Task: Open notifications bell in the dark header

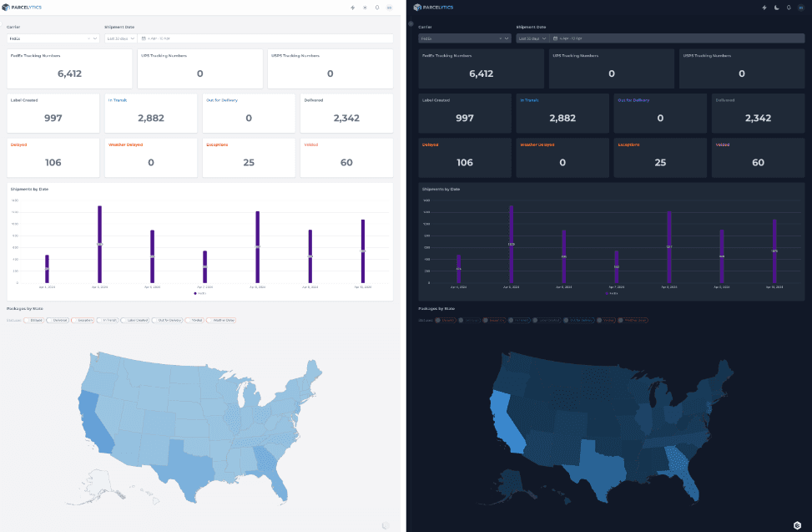Action: click(x=789, y=8)
